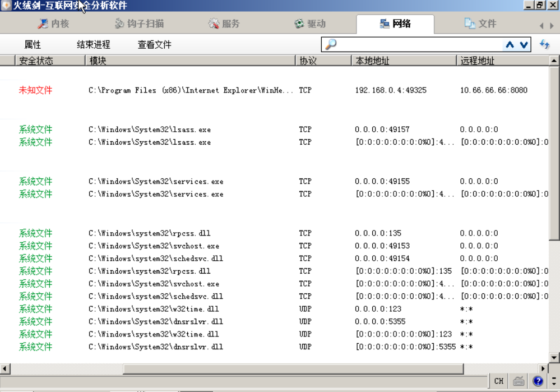Select the 网络 network tab
The height and width of the screenshot is (392, 560).
[x=395, y=24]
